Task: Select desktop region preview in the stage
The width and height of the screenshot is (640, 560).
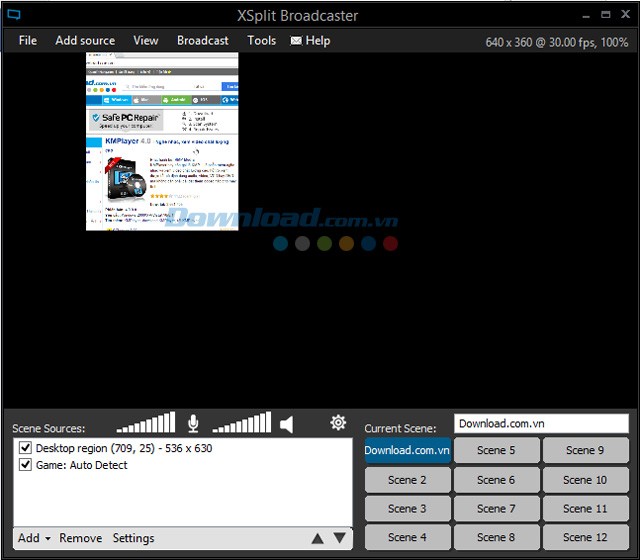Action: (x=162, y=141)
